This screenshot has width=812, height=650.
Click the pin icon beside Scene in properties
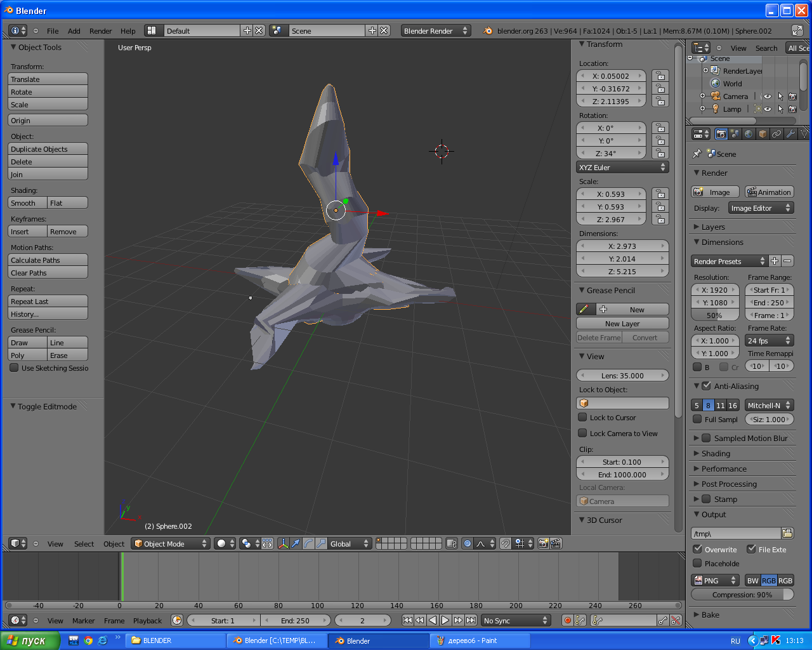[x=697, y=154]
